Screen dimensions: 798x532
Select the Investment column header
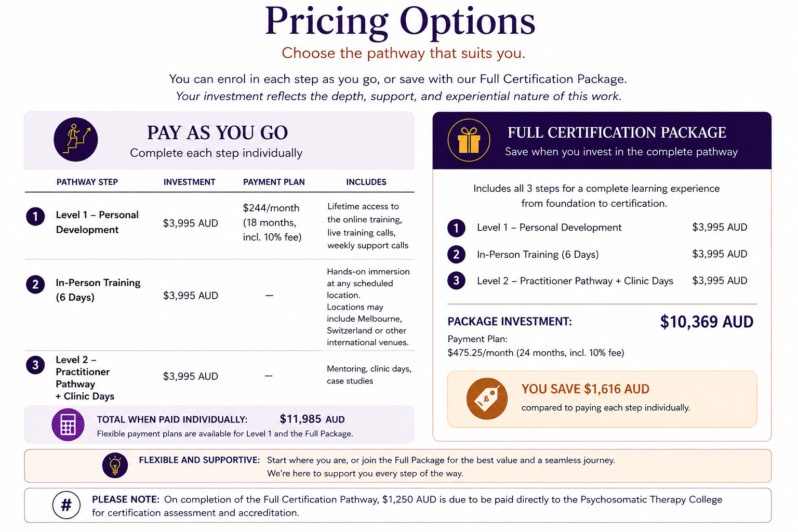pyautogui.click(x=189, y=182)
